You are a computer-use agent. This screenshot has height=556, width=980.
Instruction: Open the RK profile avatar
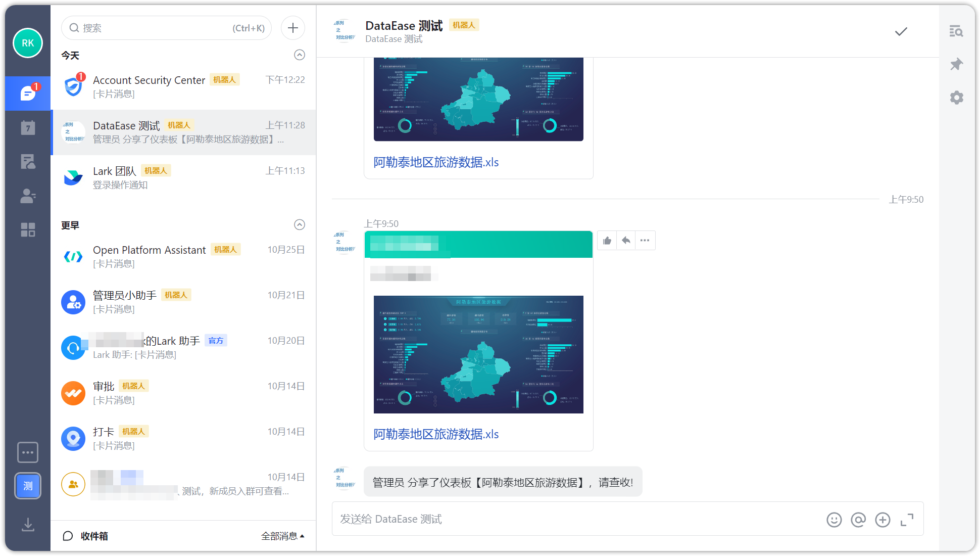pyautogui.click(x=28, y=43)
